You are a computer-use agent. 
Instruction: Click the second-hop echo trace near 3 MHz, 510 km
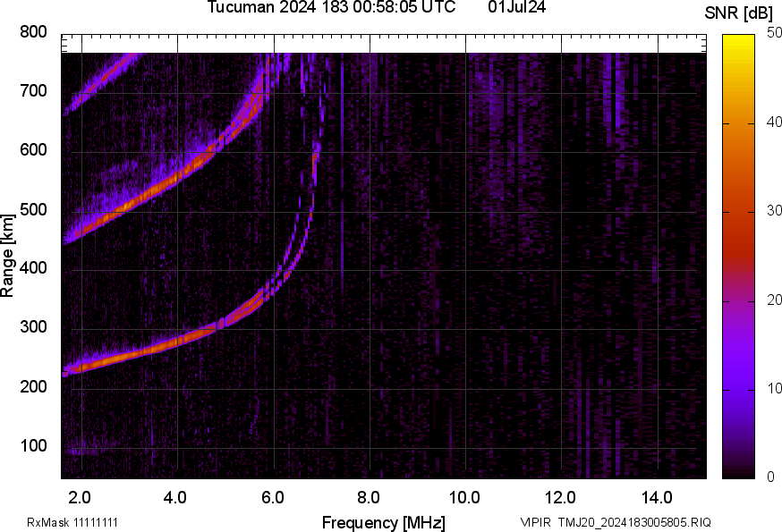[x=131, y=205]
